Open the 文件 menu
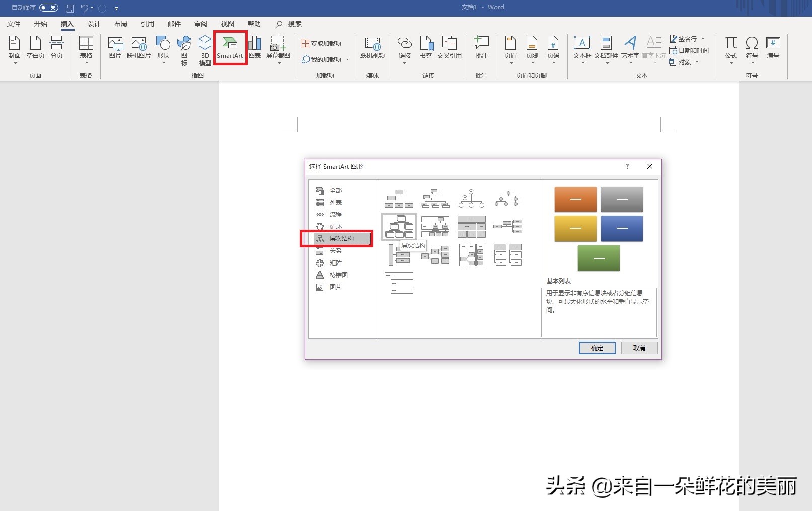 coord(14,23)
